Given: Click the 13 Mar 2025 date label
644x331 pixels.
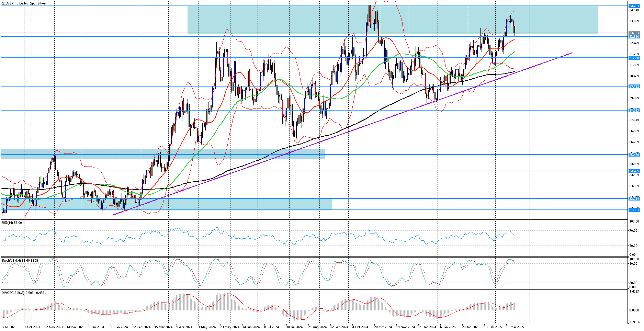Looking at the screenshot, I should [515, 327].
